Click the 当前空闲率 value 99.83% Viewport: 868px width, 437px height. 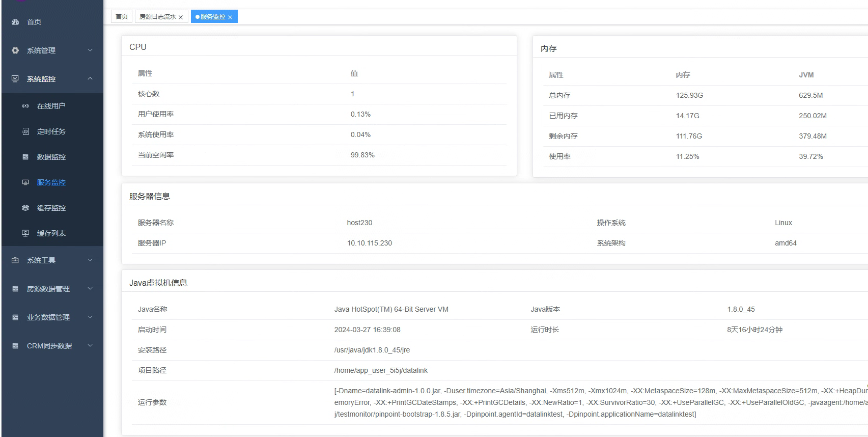pyautogui.click(x=362, y=155)
